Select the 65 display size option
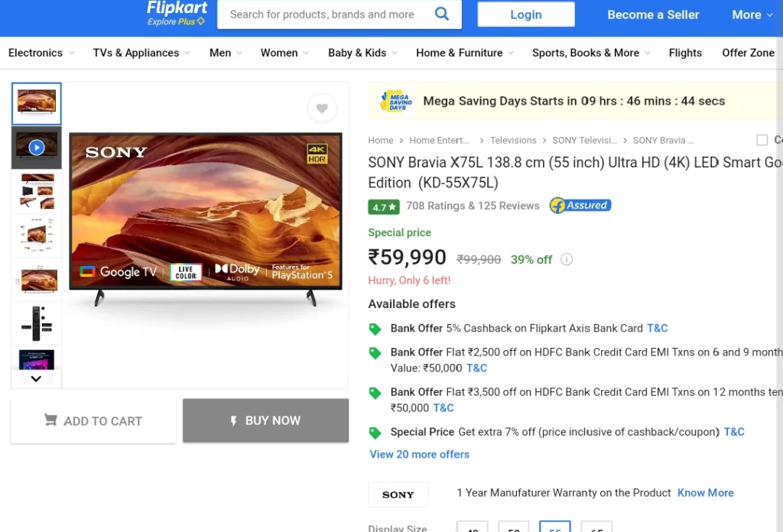This screenshot has height=532, width=783. click(x=596, y=527)
